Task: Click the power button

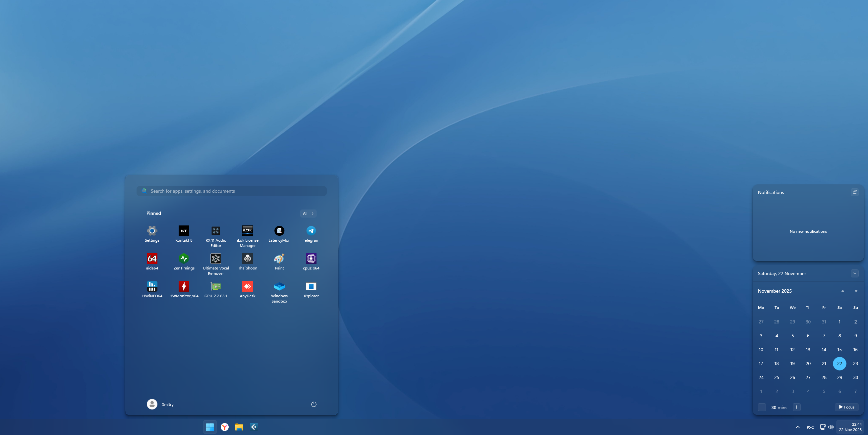Action: tap(314, 404)
